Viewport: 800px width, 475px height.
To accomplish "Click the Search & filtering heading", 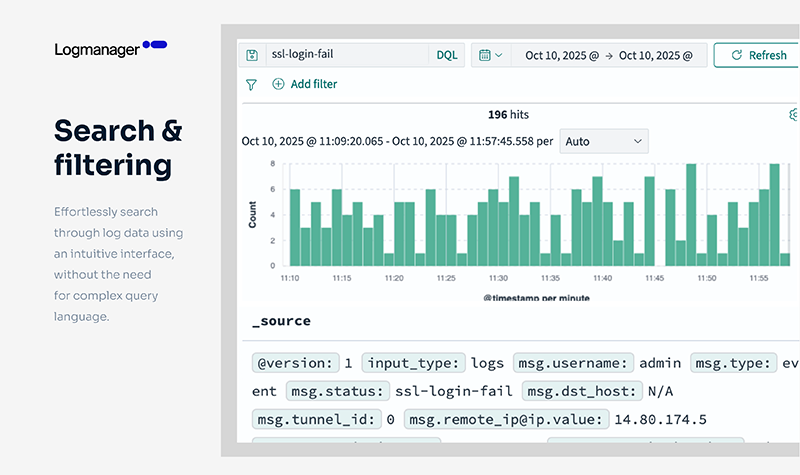I will tap(118, 147).
